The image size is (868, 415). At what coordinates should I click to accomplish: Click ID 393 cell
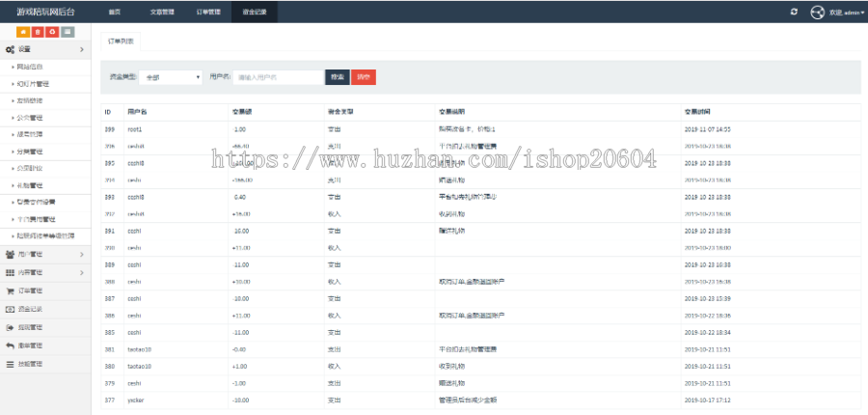click(x=109, y=197)
